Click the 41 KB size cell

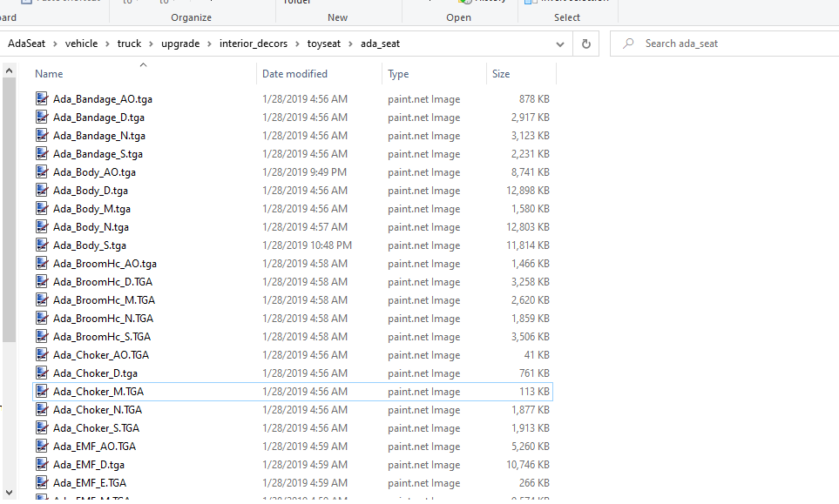pyautogui.click(x=537, y=355)
